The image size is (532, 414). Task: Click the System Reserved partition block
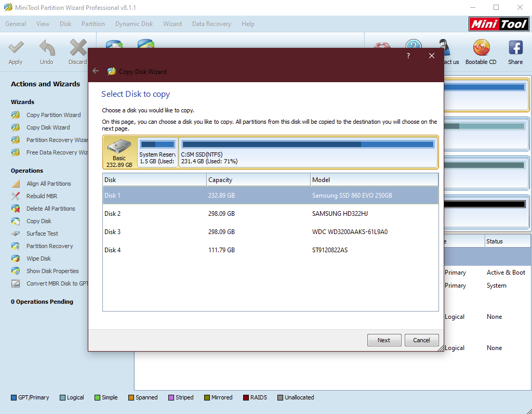click(x=158, y=152)
